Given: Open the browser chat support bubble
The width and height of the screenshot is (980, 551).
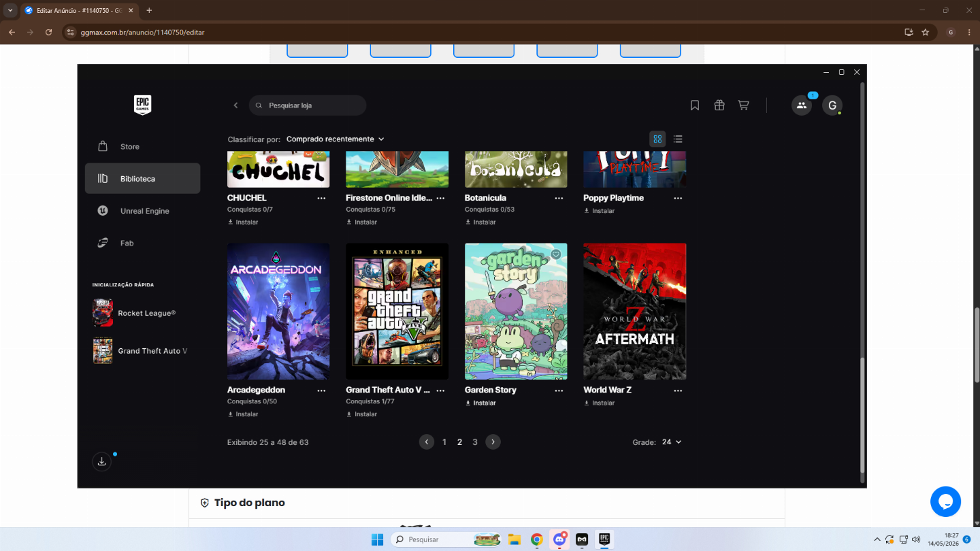Looking at the screenshot, I should pyautogui.click(x=945, y=501).
